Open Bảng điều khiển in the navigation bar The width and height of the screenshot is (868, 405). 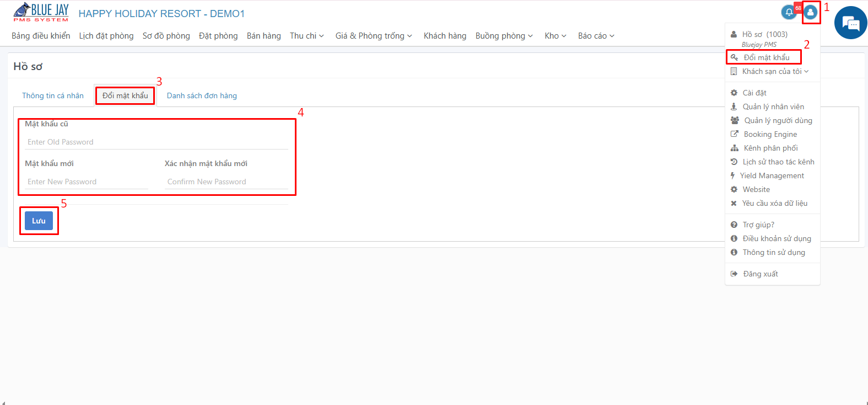pyautogui.click(x=41, y=36)
